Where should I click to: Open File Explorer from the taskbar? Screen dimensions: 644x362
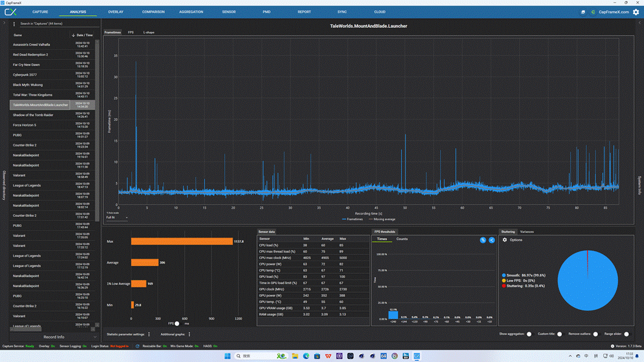[x=295, y=356]
